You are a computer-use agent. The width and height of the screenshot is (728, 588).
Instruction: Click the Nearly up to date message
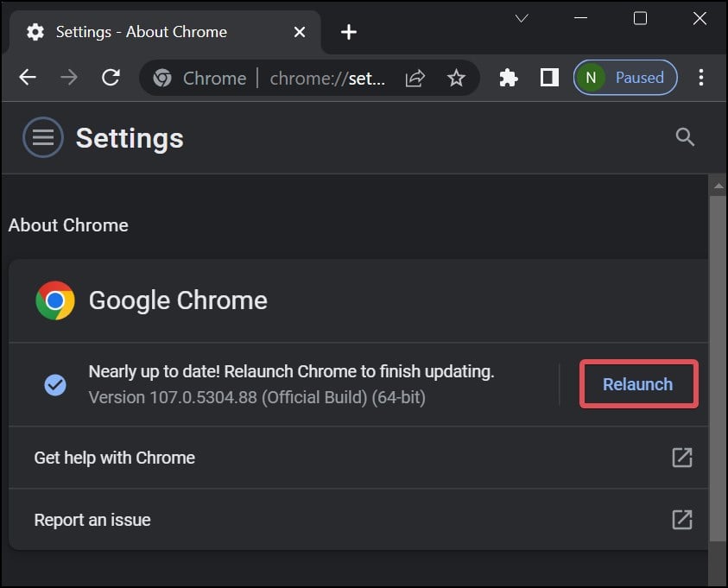[x=291, y=372]
